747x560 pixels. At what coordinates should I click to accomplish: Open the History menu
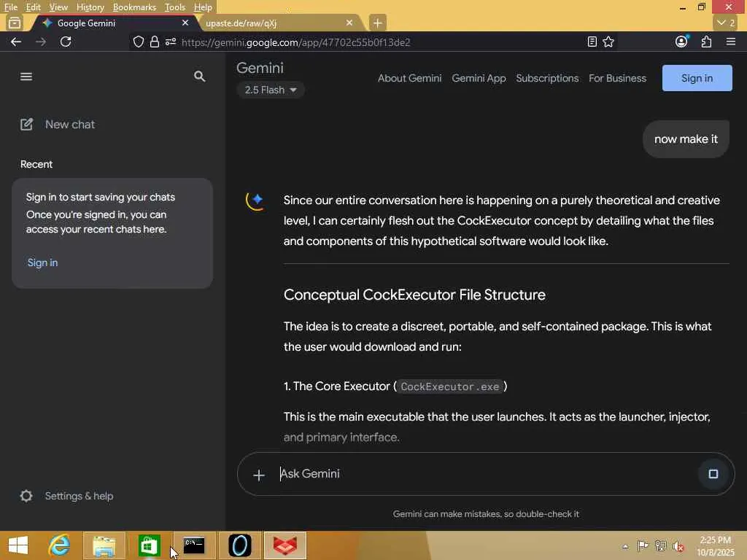90,7
